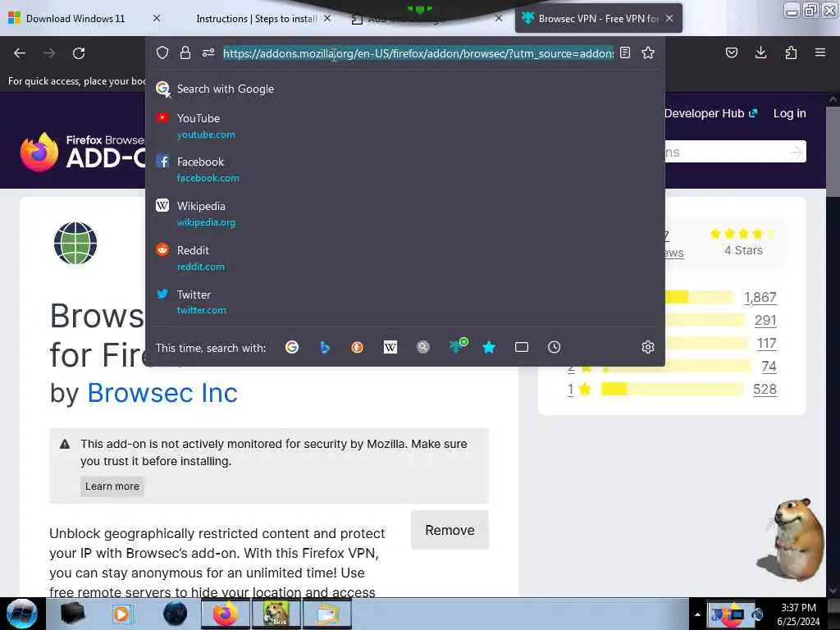Choose the Facebook suggestion
The image size is (840, 630).
coord(405,169)
